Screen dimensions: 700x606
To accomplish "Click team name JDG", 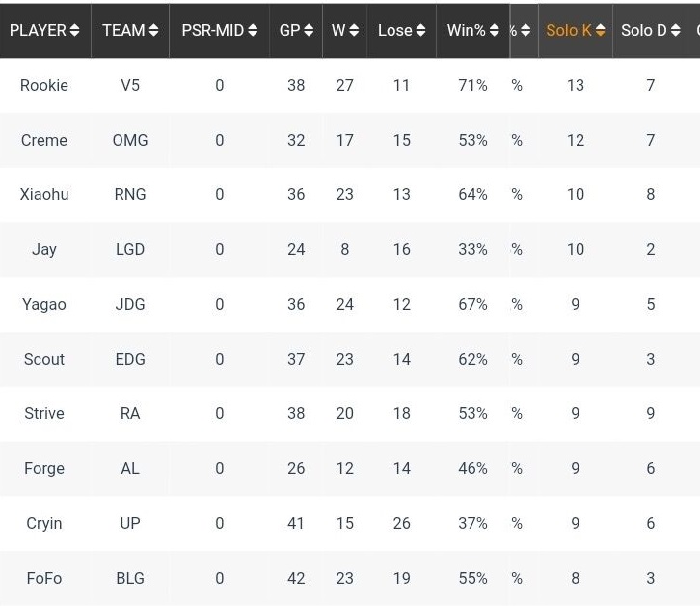I will [130, 304].
